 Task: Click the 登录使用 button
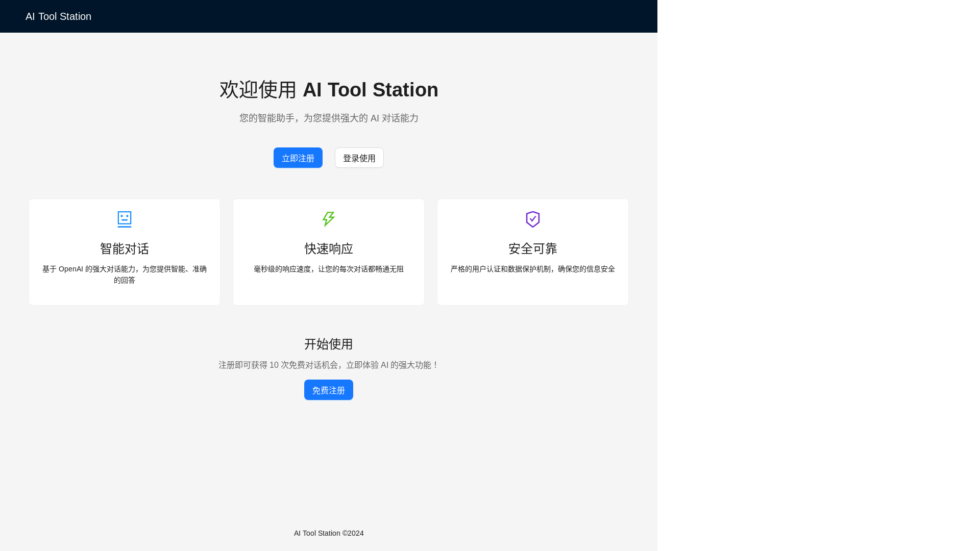359,158
